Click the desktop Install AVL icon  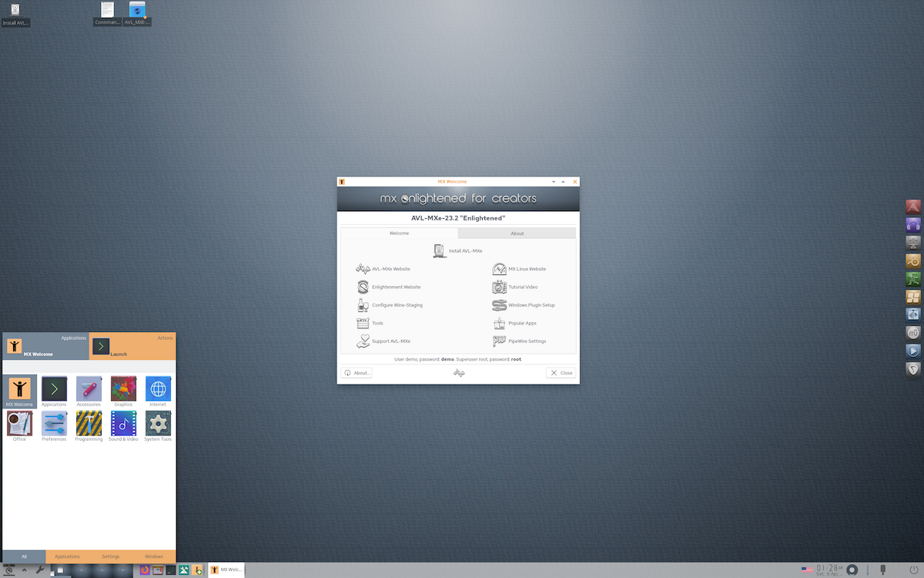coord(15,14)
